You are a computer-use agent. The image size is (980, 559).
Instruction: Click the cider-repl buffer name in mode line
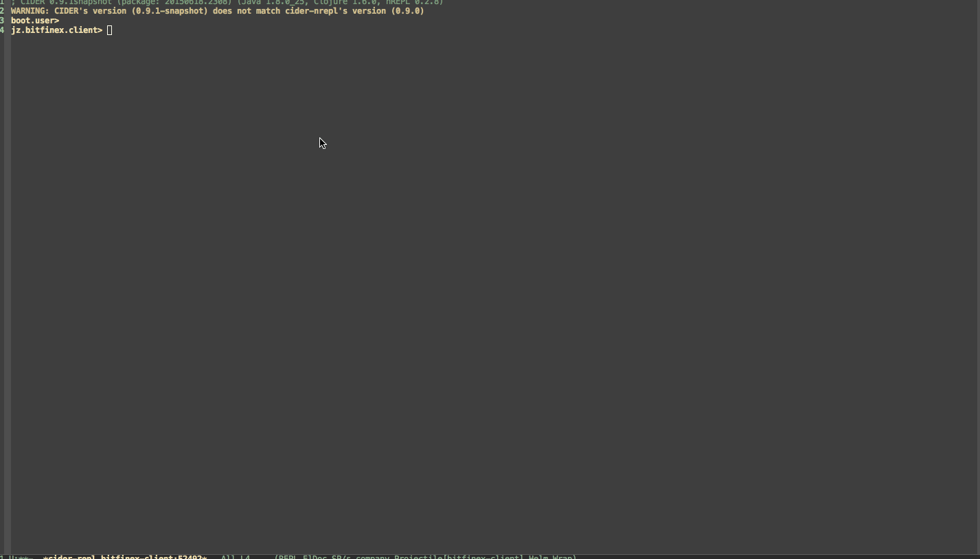[x=125, y=556]
